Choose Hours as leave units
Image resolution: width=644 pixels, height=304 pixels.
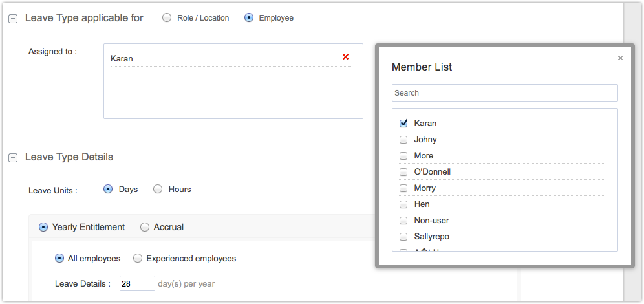[x=158, y=190]
